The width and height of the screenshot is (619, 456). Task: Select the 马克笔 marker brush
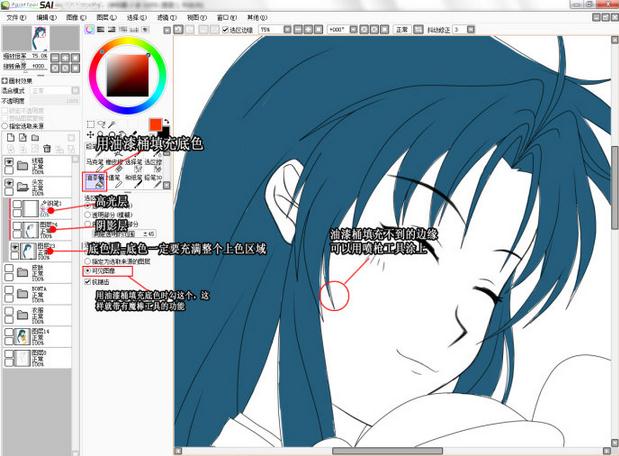tap(95, 164)
